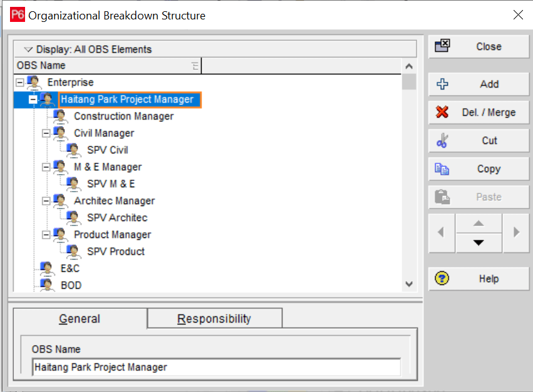Move element right with right arrow
The image size is (533, 392).
pos(516,233)
